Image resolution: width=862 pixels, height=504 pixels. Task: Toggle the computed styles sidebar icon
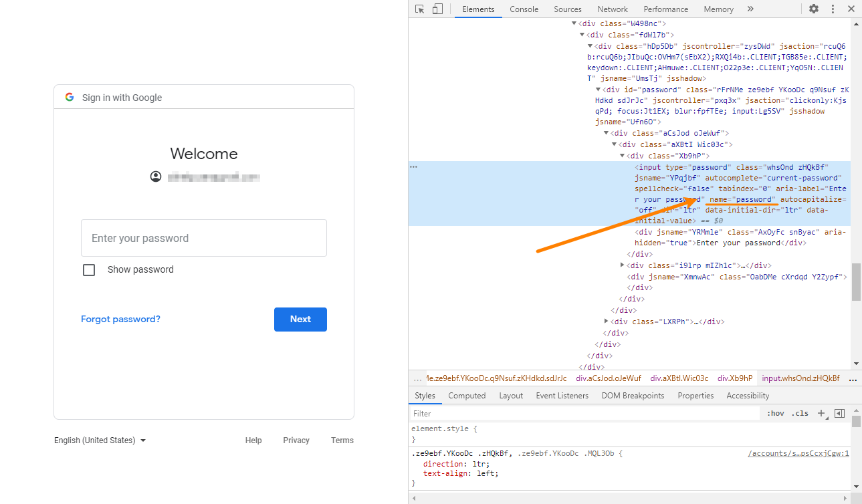[840, 413]
